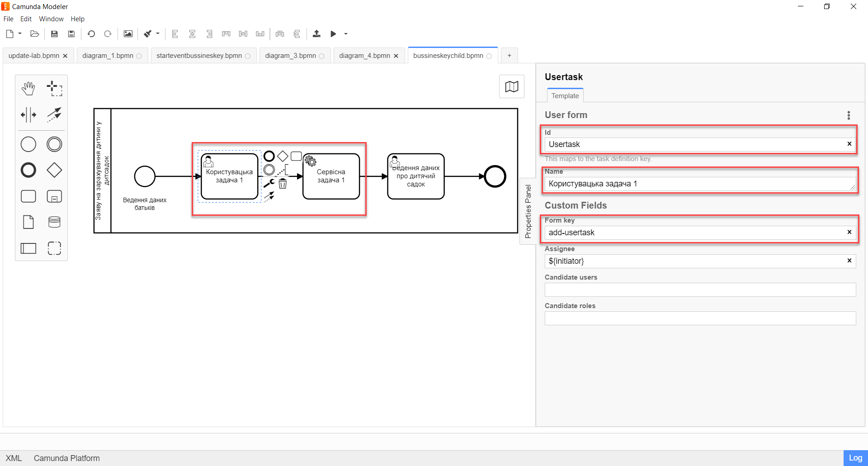
Task: Activate the global connect tool
Action: (x=54, y=115)
